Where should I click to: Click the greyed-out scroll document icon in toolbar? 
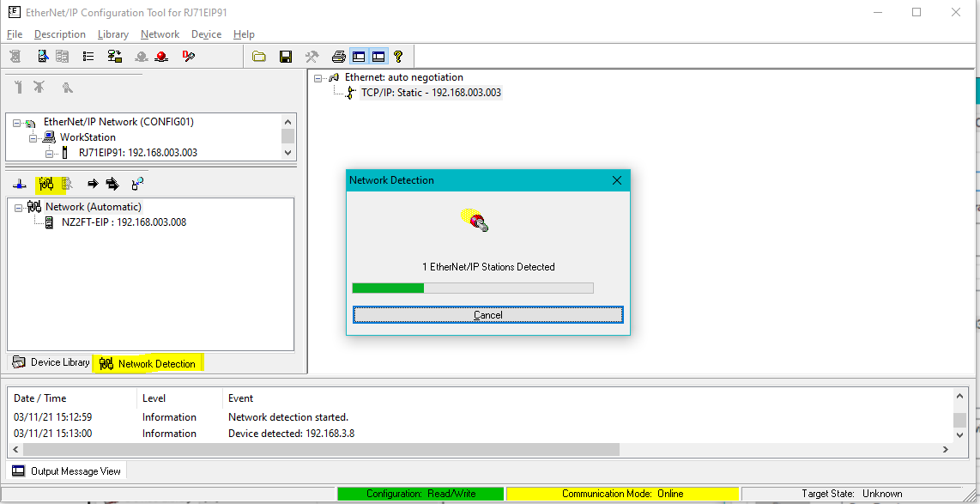pos(15,57)
